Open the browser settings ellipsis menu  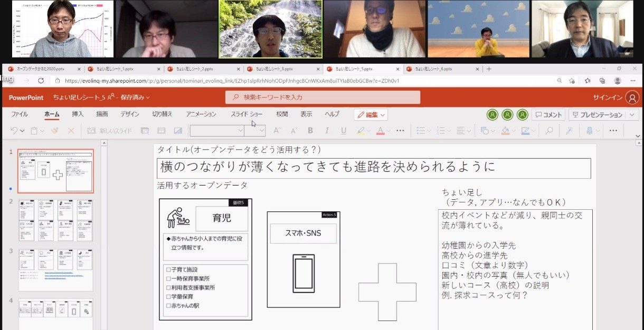633,81
